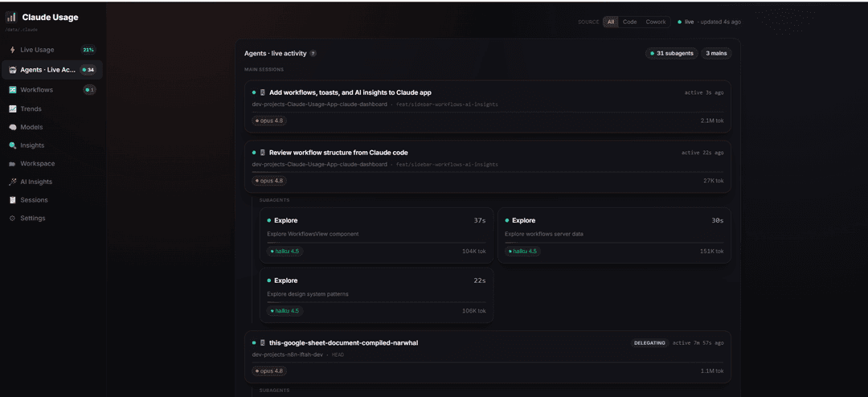The height and width of the screenshot is (397, 868).
Task: Click 'opus 4.8' badge in 'Add workflows' card
Action: (269, 121)
